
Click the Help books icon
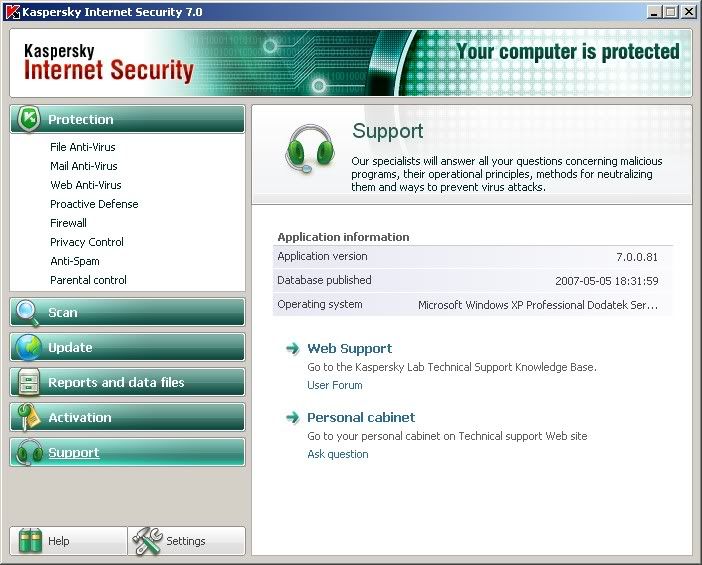point(30,541)
